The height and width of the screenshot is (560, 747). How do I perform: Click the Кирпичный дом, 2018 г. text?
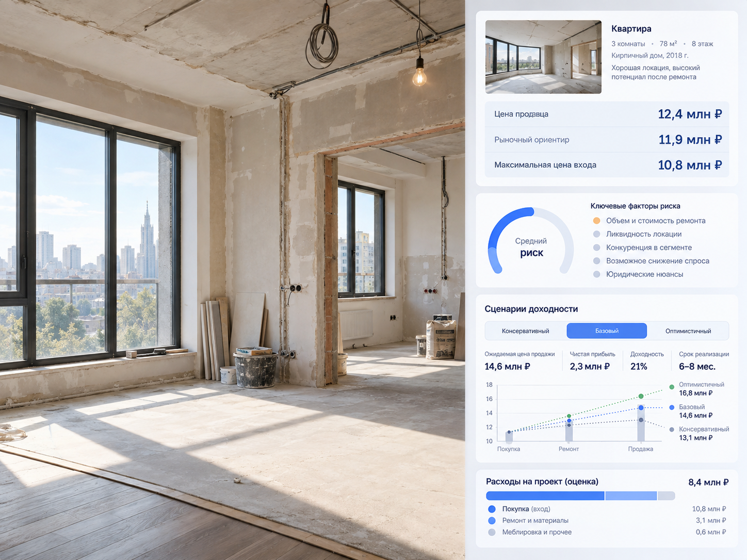650,56
